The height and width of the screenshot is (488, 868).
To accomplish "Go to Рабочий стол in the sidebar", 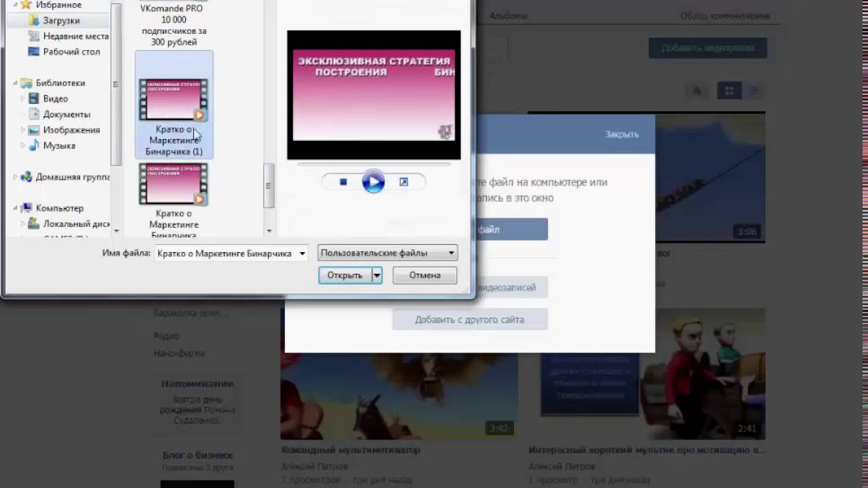I will 71,52.
